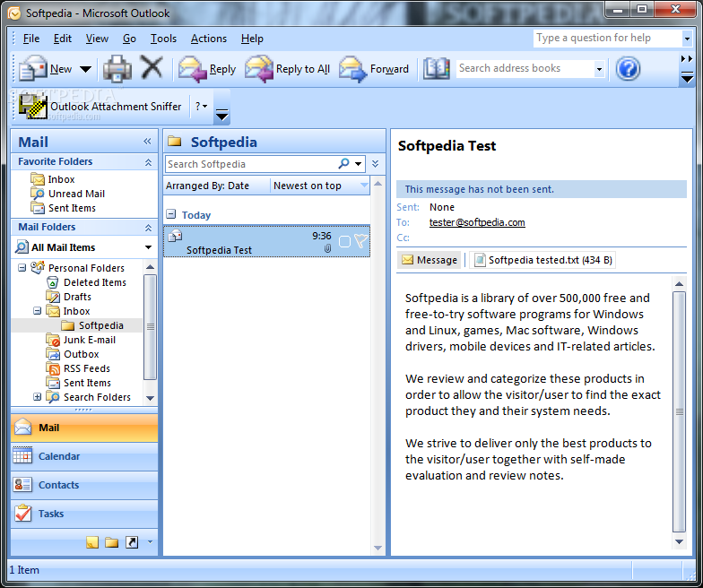Open the toolbar options overflow arrow at right
This screenshot has width=703, height=588.
(x=687, y=79)
